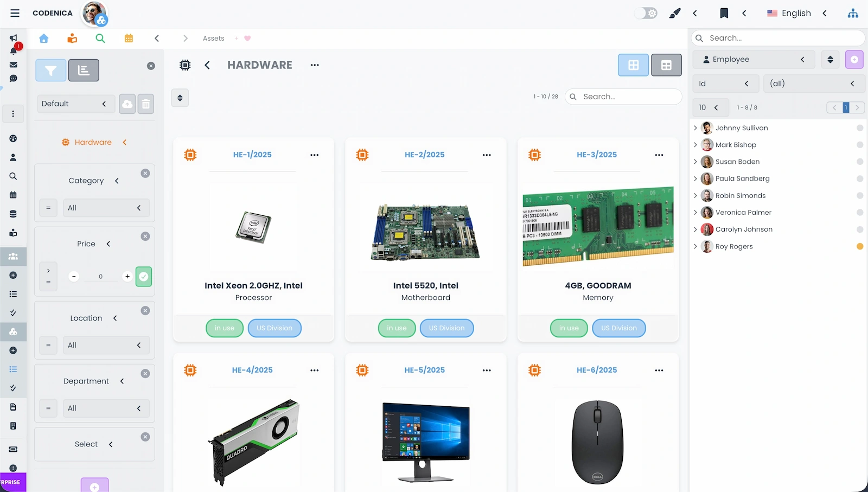Open the org chart icon at top right

click(x=853, y=12)
